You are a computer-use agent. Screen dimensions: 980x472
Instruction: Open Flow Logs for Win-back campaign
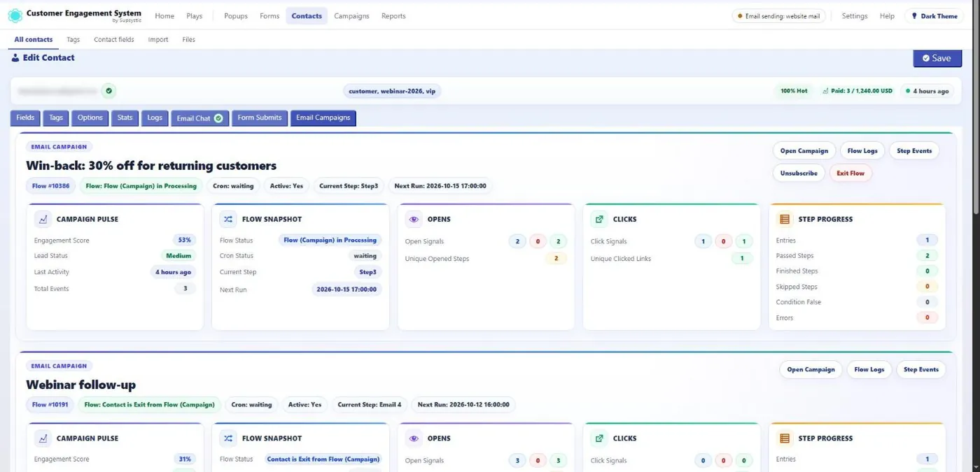(x=862, y=151)
